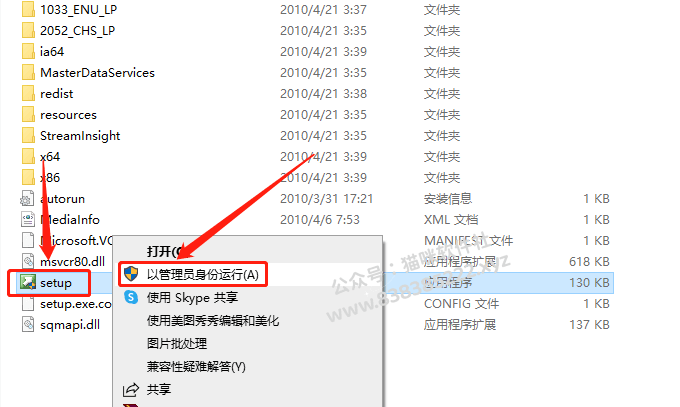Select the MediaInfo XML file icon

28,220
